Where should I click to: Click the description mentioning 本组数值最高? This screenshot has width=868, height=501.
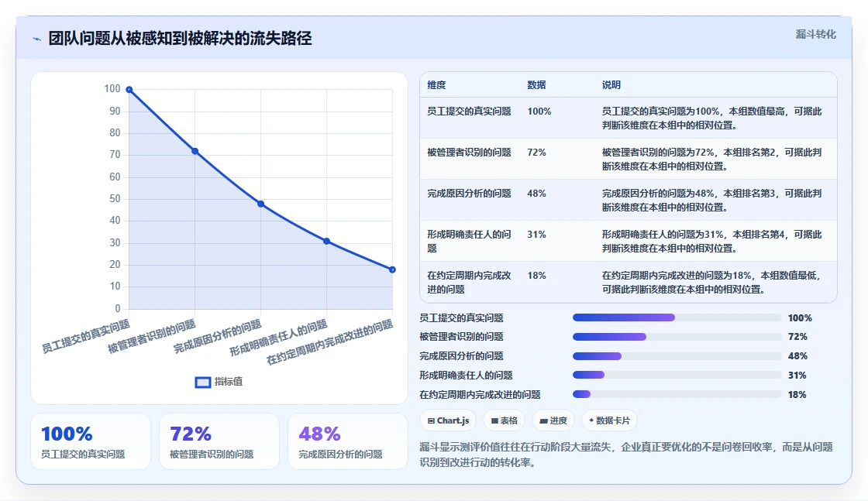(712, 118)
